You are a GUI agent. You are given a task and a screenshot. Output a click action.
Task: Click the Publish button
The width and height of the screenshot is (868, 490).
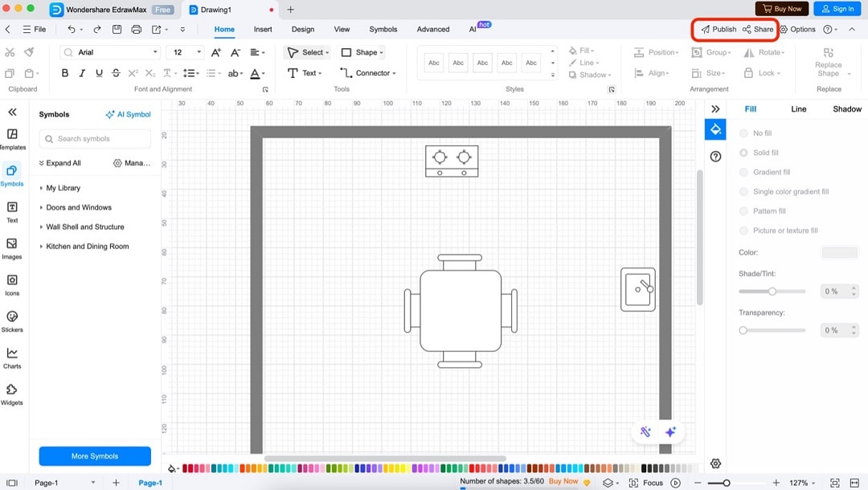point(719,29)
